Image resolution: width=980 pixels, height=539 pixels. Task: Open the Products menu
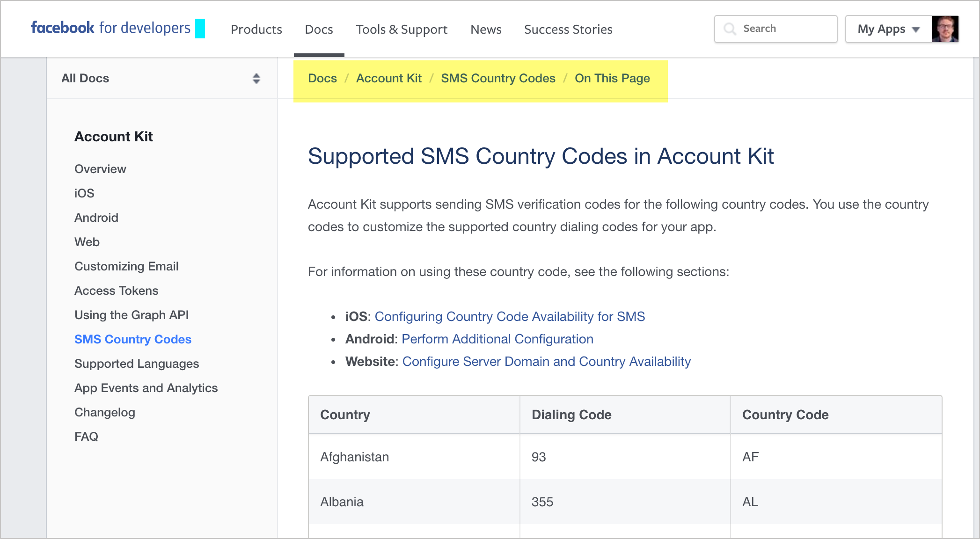[256, 29]
